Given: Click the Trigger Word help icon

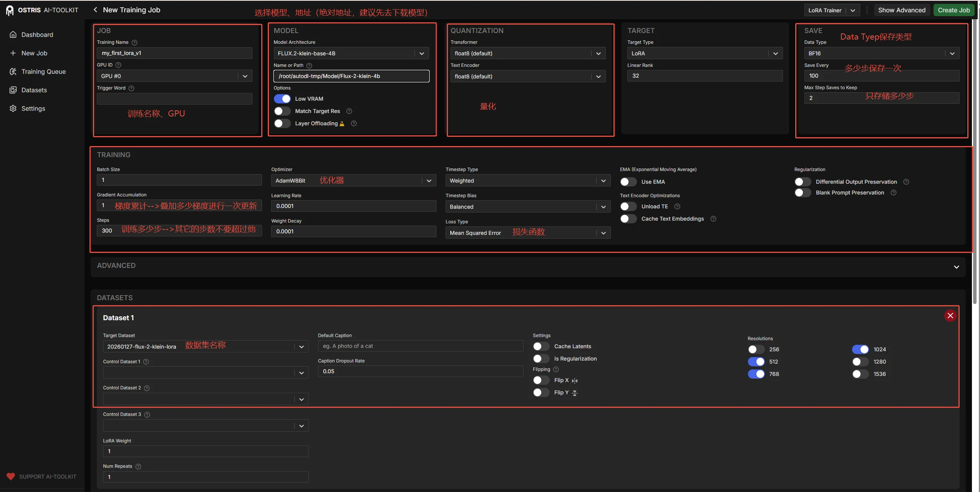Looking at the screenshot, I should (131, 88).
